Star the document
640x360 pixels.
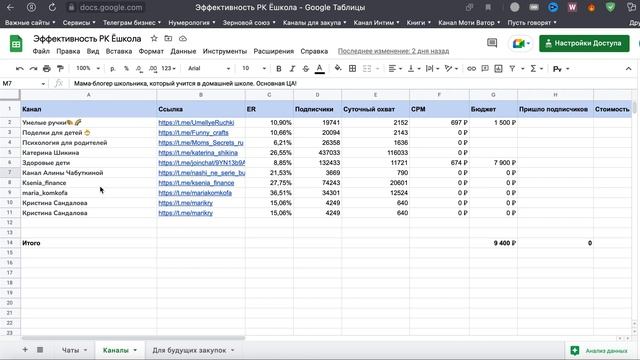[154, 38]
